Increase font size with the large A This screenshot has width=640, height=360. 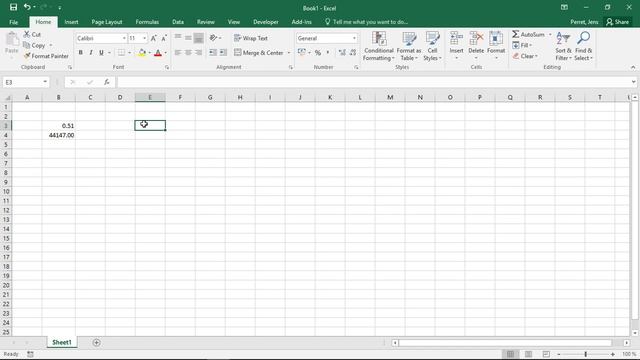click(153, 38)
